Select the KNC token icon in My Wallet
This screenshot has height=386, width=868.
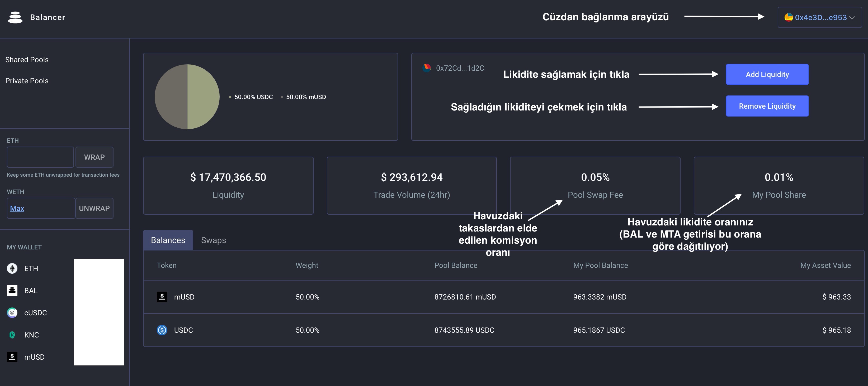click(x=12, y=335)
